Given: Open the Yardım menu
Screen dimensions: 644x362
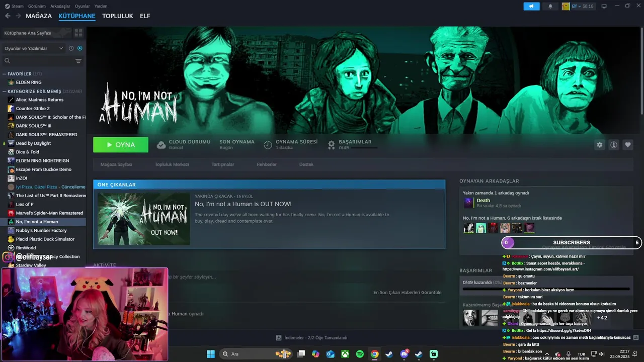Looking at the screenshot, I should (101, 6).
